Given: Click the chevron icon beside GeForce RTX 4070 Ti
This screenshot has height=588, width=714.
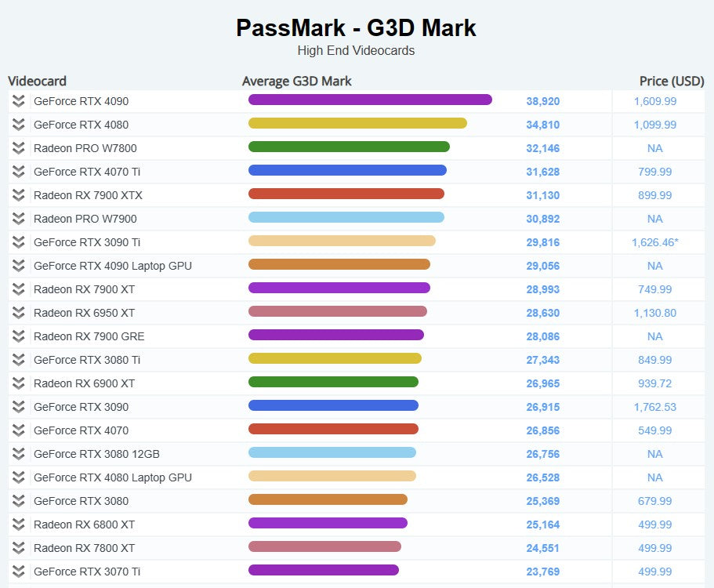Looking at the screenshot, I should pyautogui.click(x=18, y=172).
